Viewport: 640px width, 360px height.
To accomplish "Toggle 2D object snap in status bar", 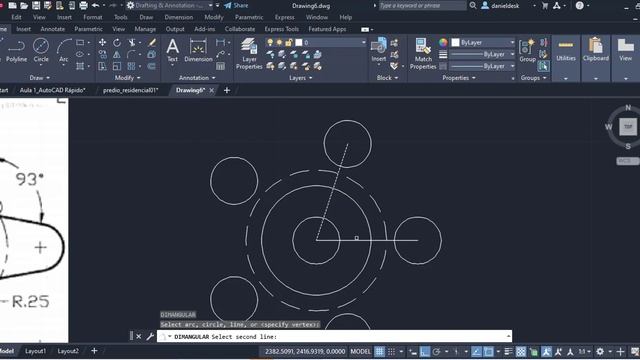I will click(x=488, y=351).
